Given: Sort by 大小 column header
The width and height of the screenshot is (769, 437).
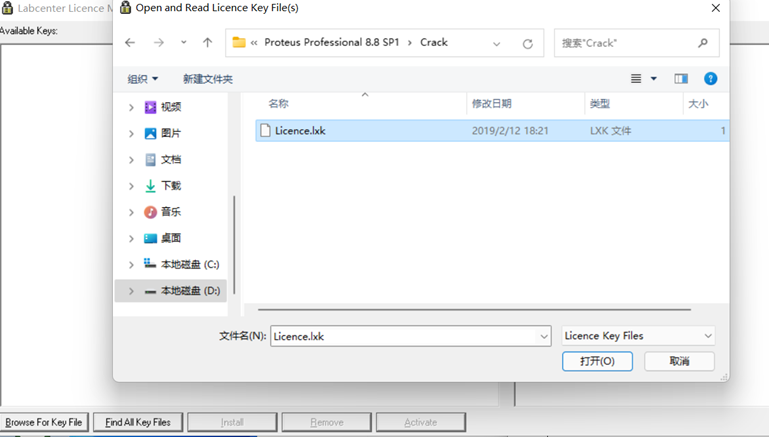Looking at the screenshot, I should coord(698,103).
